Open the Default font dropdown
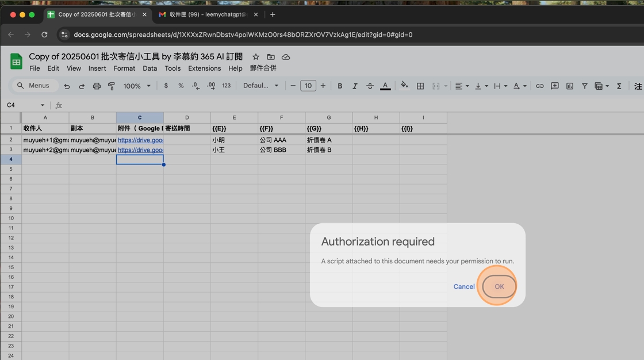Image resolution: width=644 pixels, height=360 pixels. click(x=261, y=86)
